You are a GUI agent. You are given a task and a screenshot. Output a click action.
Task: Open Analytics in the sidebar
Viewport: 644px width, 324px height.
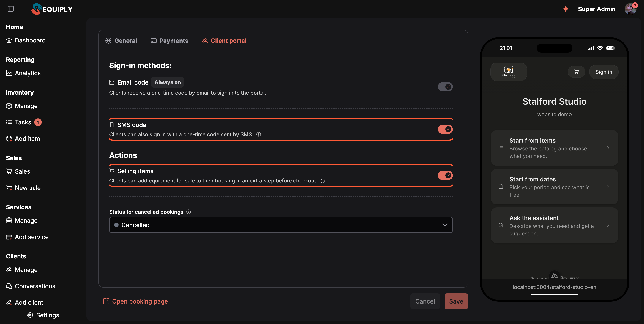click(x=23, y=73)
